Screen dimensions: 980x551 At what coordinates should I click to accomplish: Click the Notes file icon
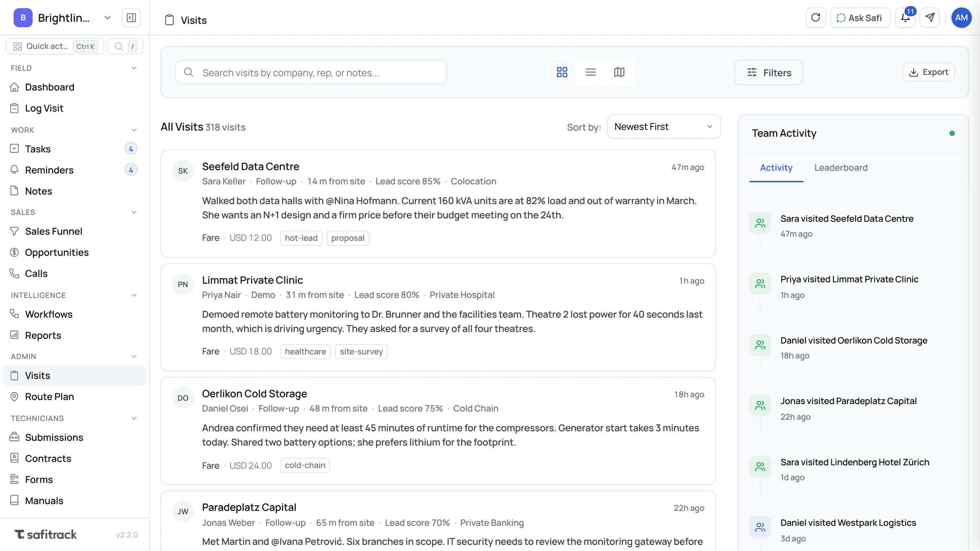click(x=14, y=191)
